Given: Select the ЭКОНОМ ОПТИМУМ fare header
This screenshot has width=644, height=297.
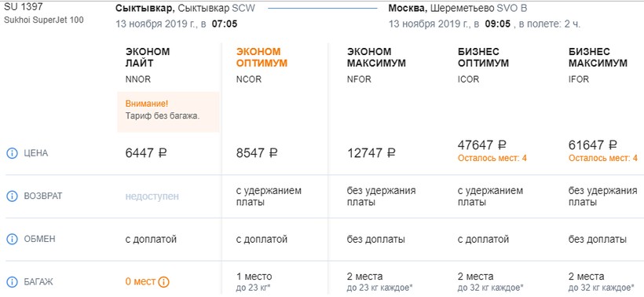Looking at the screenshot, I should coord(262,57).
